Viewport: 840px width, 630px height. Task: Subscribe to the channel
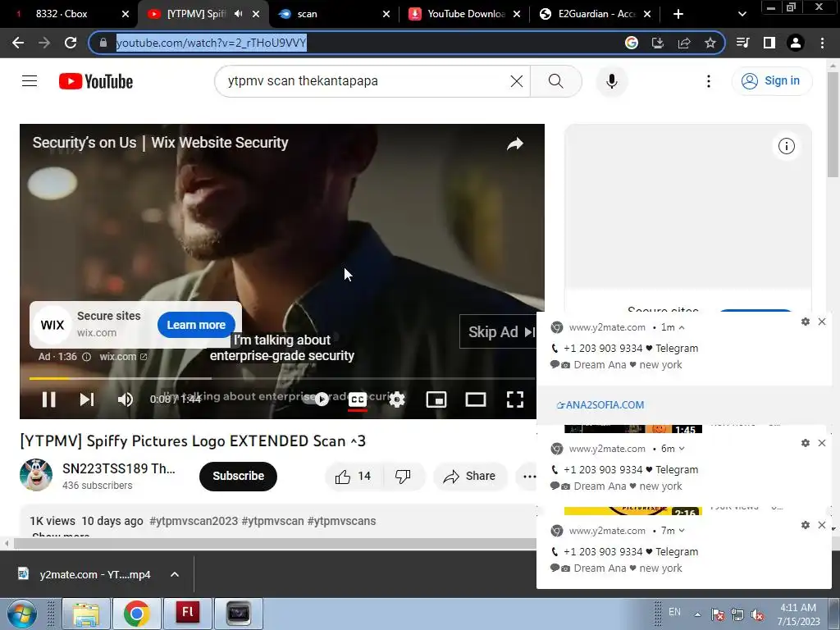click(x=239, y=477)
